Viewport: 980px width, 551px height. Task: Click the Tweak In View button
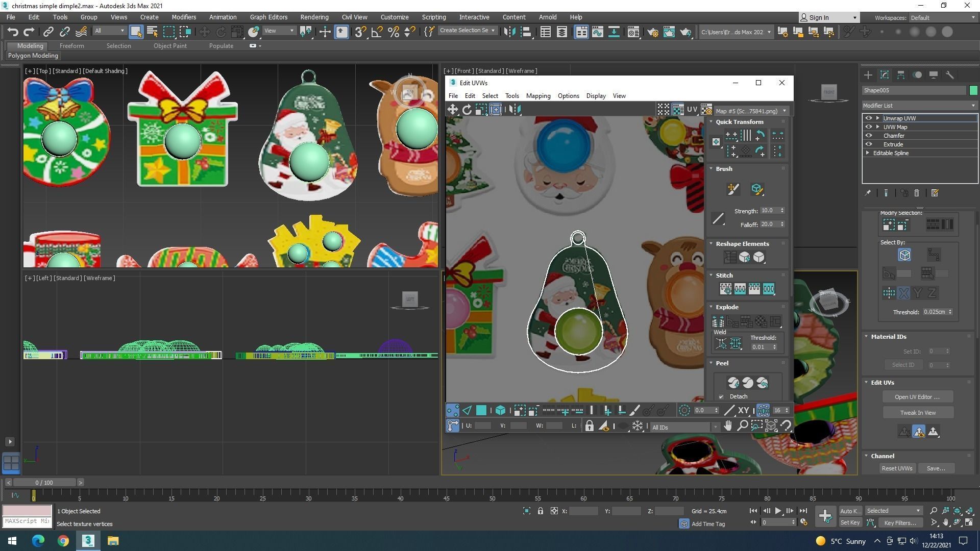tap(917, 413)
